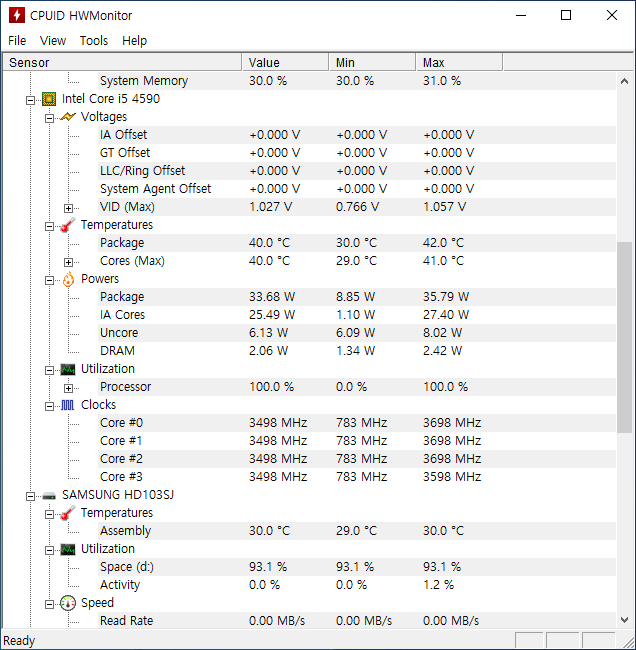The image size is (636, 650).
Task: Click the scrollbar down arrow
Action: [x=624, y=620]
